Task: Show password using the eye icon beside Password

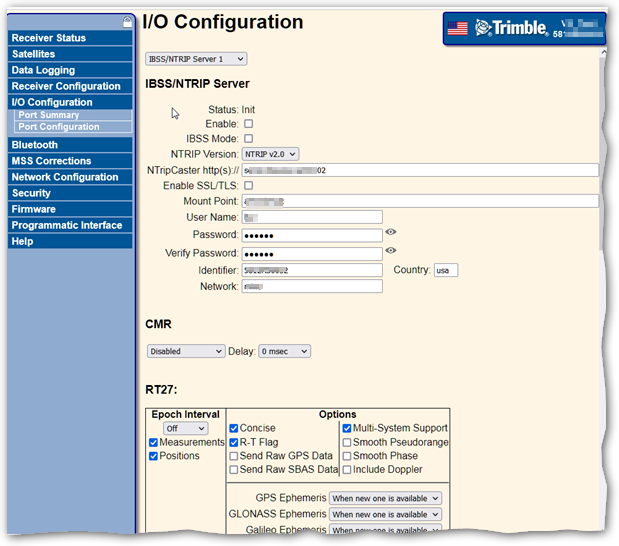Action: pyautogui.click(x=391, y=232)
